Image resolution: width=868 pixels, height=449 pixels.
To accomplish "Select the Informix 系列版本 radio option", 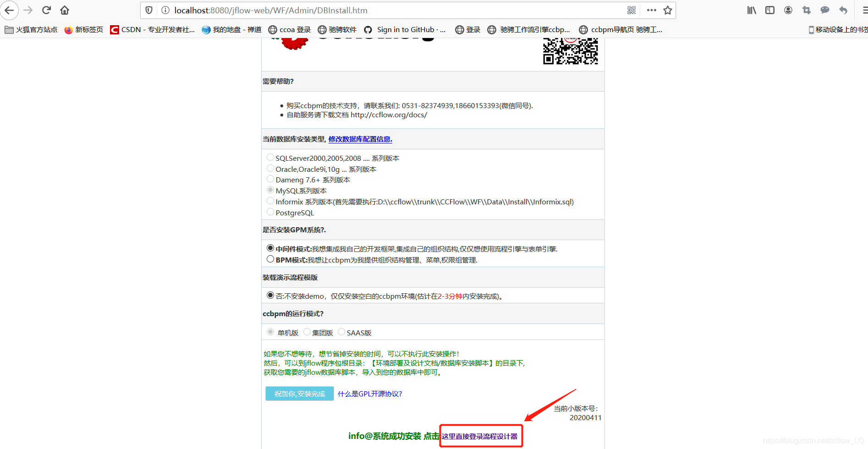I will (x=270, y=201).
